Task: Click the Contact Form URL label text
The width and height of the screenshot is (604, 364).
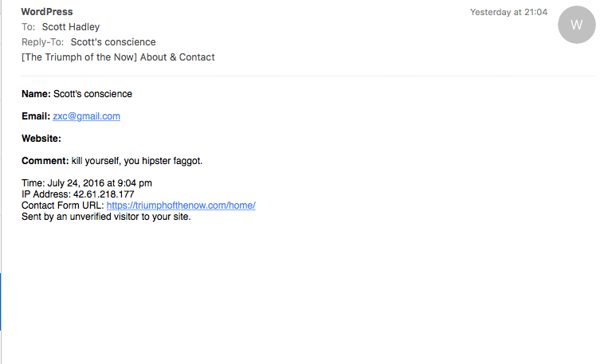Action: pos(63,205)
